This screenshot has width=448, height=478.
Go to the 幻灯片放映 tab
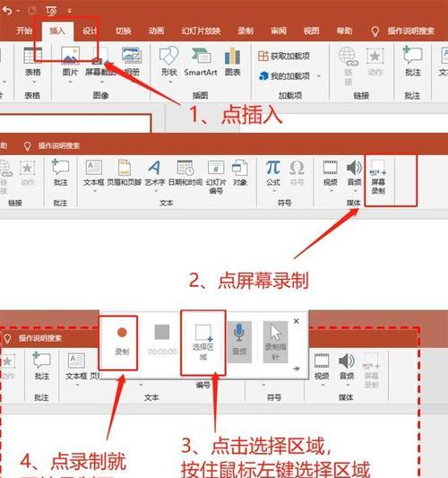tap(201, 30)
